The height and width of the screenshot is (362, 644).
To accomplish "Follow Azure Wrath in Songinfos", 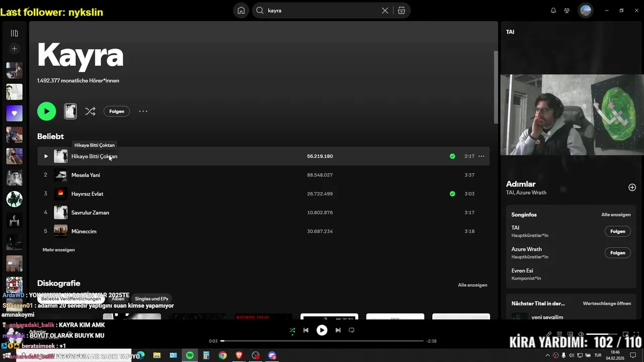I will pyautogui.click(x=617, y=253).
